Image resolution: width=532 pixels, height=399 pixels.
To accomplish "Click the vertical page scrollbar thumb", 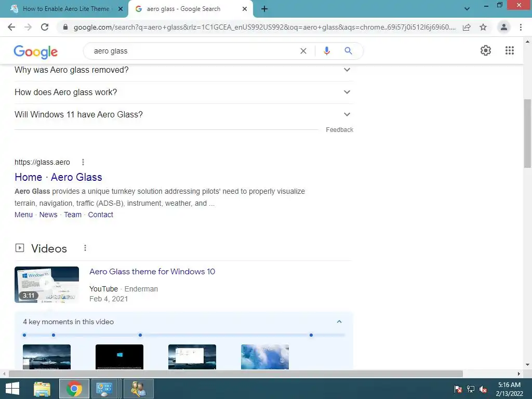I will coord(527,134).
